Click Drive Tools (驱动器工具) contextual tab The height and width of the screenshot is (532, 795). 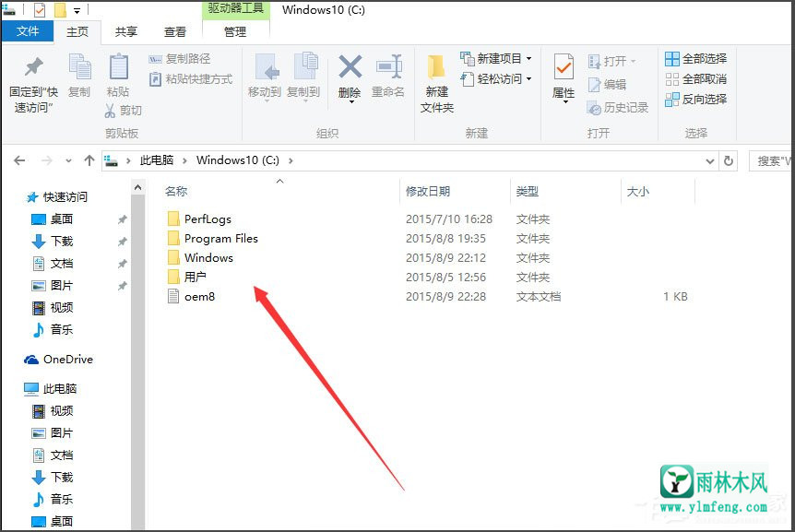pos(236,9)
